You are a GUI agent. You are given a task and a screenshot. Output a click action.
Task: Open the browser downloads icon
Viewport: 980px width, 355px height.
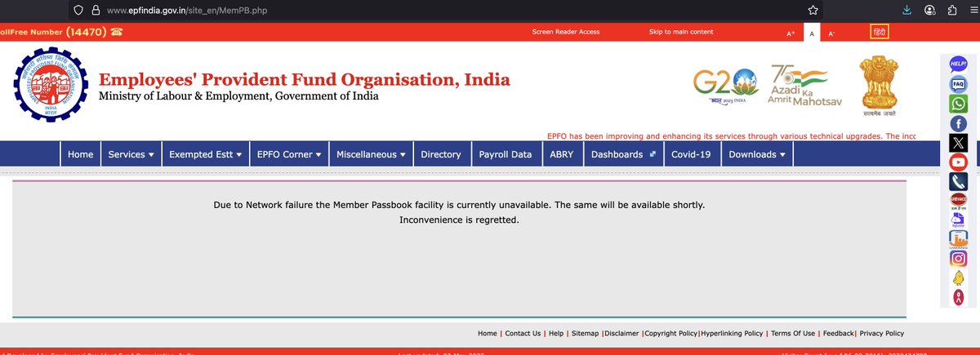pyautogui.click(x=906, y=11)
